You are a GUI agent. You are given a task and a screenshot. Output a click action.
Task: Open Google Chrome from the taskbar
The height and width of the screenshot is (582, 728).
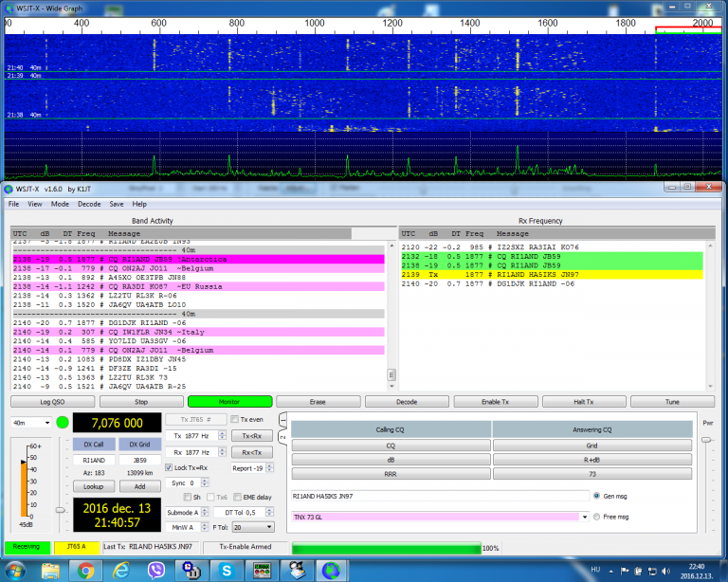pos(85,570)
